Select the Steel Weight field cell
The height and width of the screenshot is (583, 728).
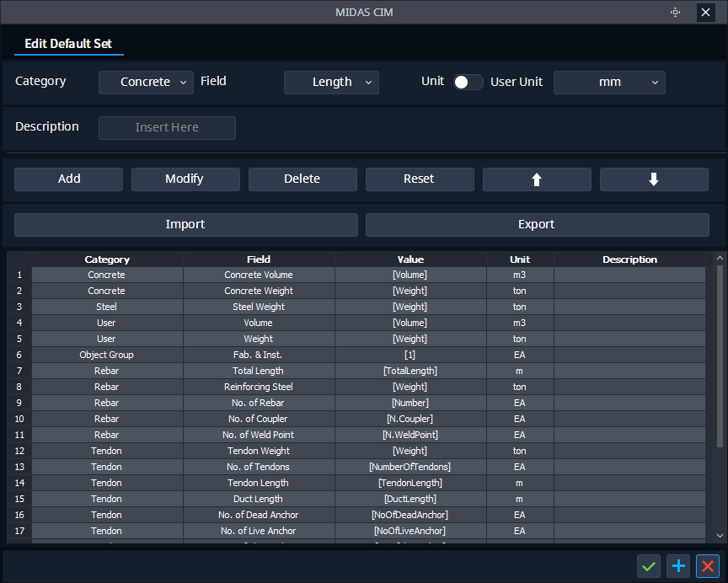259,307
